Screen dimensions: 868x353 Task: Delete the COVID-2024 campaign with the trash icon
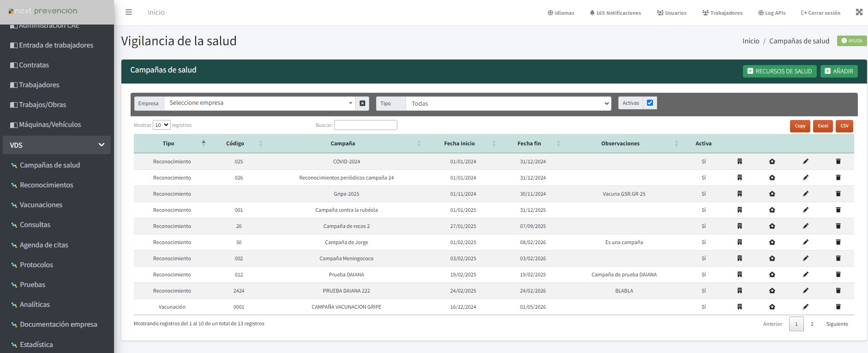(838, 162)
